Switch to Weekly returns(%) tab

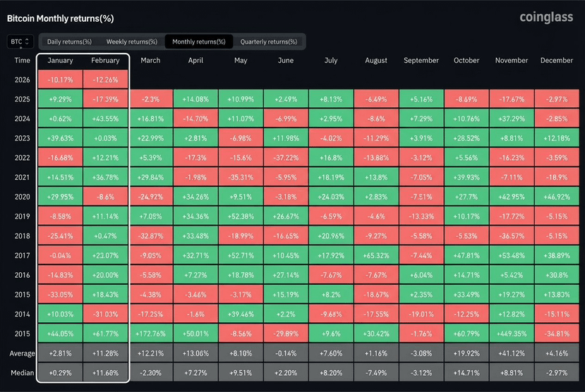132,42
